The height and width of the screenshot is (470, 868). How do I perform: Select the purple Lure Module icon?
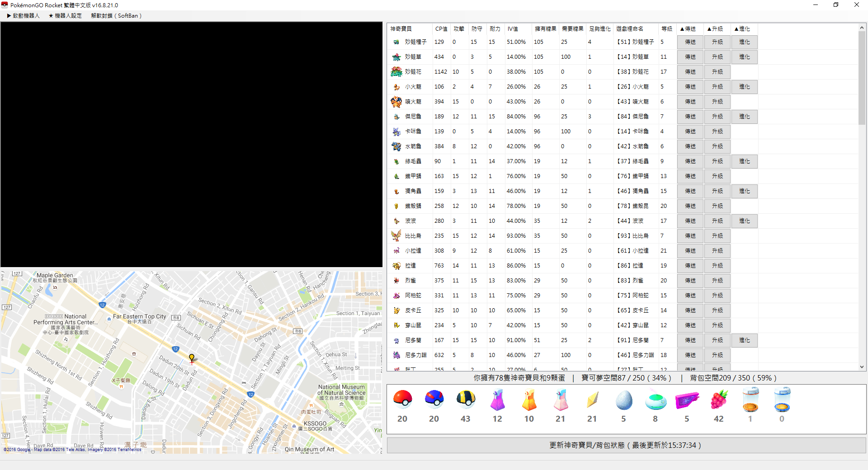pyautogui.click(x=687, y=400)
